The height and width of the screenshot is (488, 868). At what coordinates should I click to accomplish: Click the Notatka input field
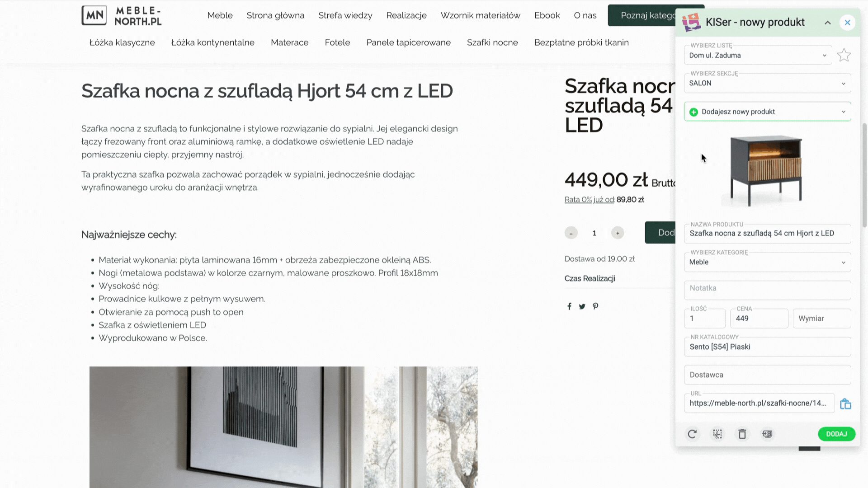[767, 290]
